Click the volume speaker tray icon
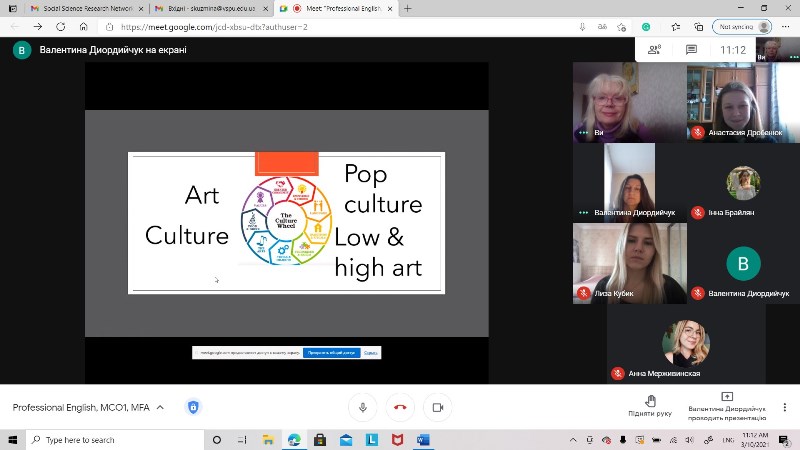Image resolution: width=800 pixels, height=450 pixels. [689, 440]
